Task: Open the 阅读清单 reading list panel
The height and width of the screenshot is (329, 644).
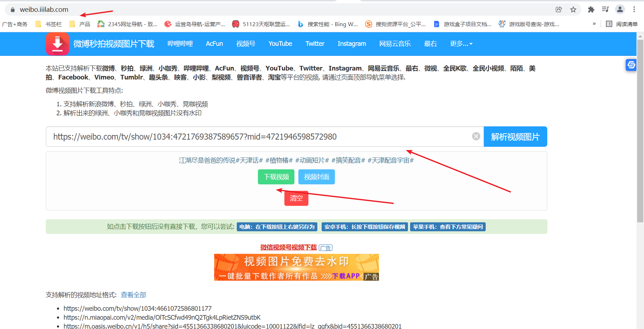Action: point(622,24)
